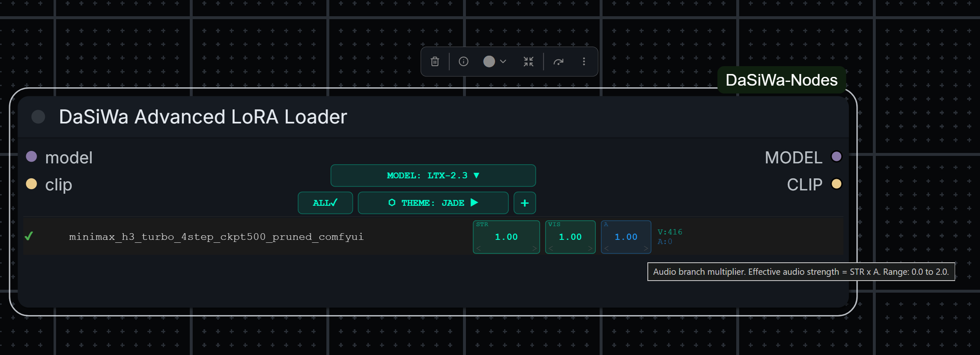Click the STR value field showing 1.00
This screenshot has height=355, width=980.
click(x=506, y=237)
